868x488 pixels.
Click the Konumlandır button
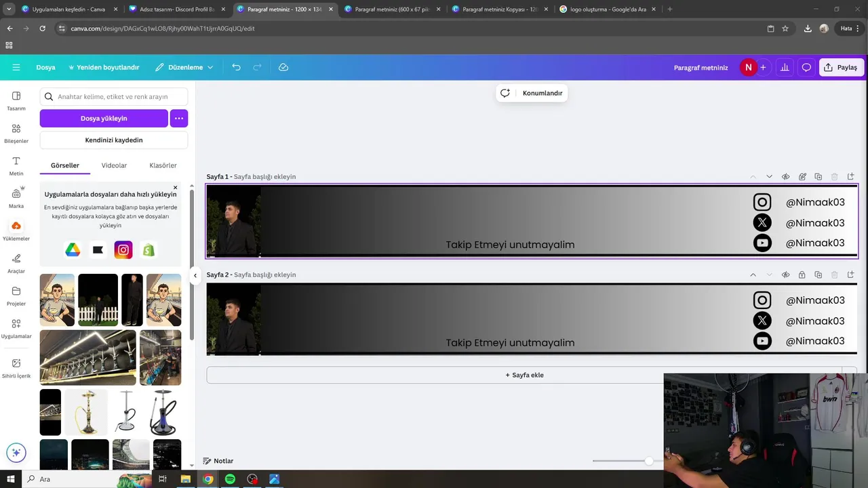coord(532,93)
